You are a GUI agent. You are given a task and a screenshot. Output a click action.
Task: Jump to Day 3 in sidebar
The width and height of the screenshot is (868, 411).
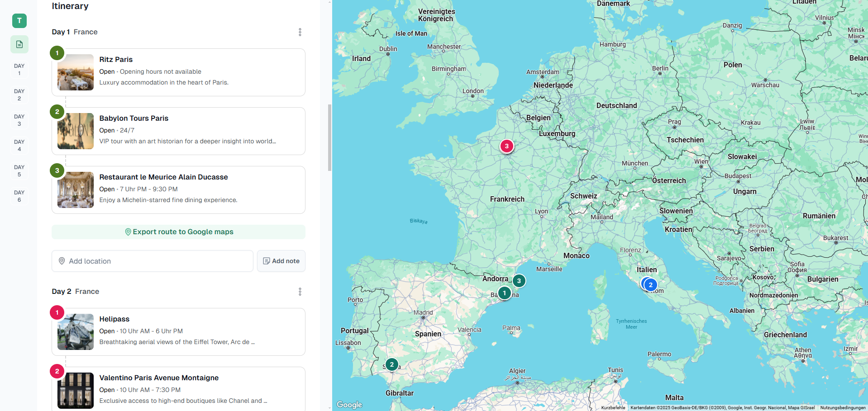19,120
